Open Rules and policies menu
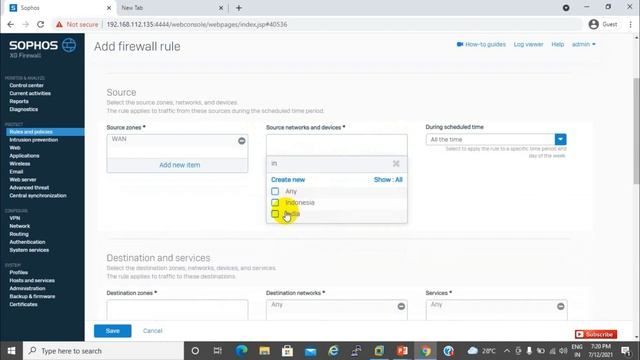The width and height of the screenshot is (640, 360). point(31,132)
